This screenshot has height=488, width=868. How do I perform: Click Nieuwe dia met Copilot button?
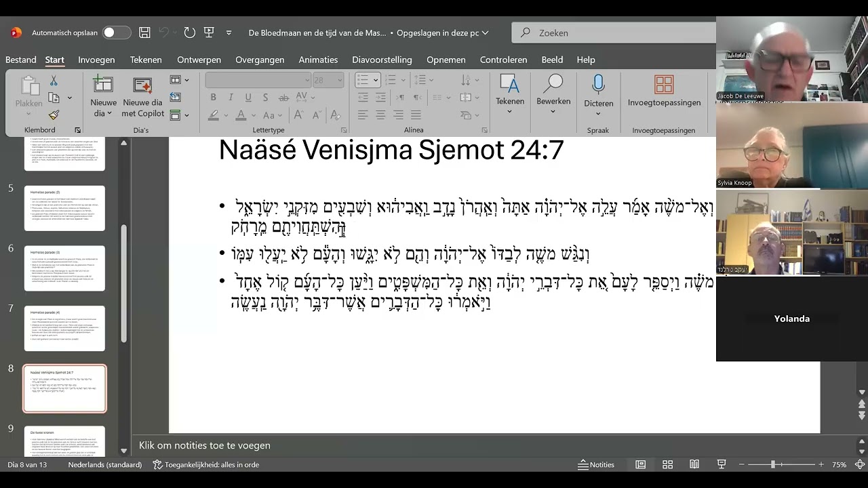coord(142,97)
